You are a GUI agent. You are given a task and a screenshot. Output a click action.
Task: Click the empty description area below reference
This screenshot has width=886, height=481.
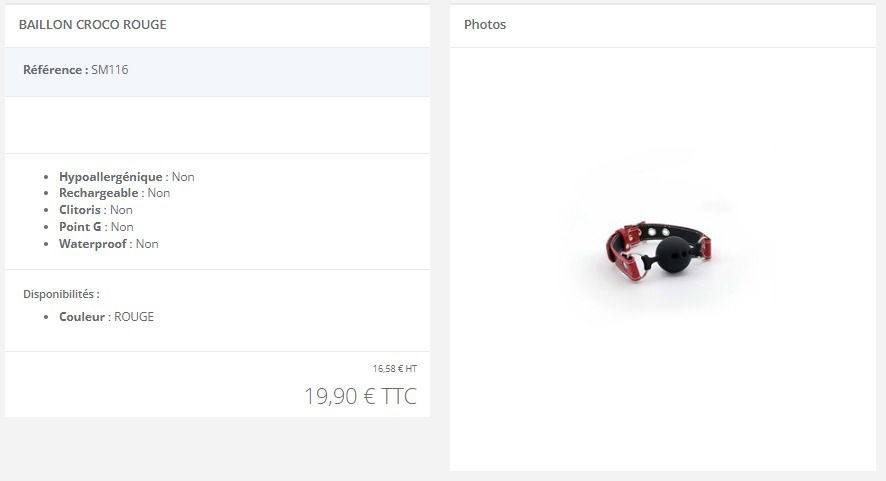point(217,125)
